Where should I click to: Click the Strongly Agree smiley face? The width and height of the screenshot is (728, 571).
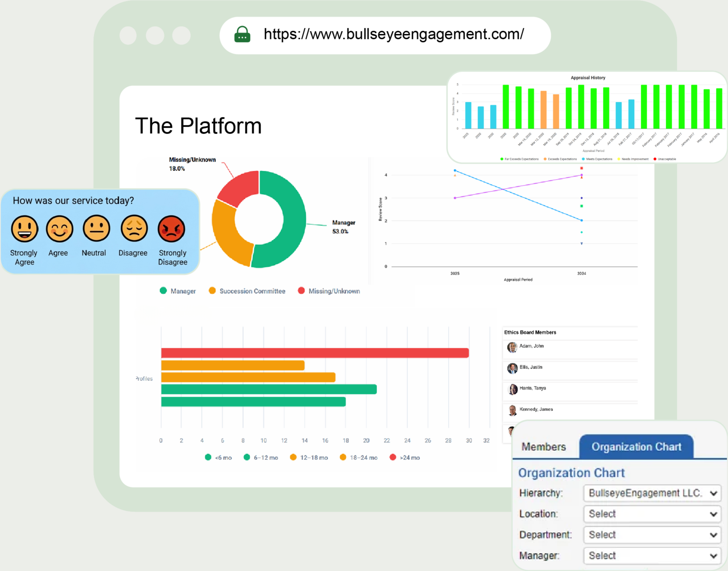point(24,229)
